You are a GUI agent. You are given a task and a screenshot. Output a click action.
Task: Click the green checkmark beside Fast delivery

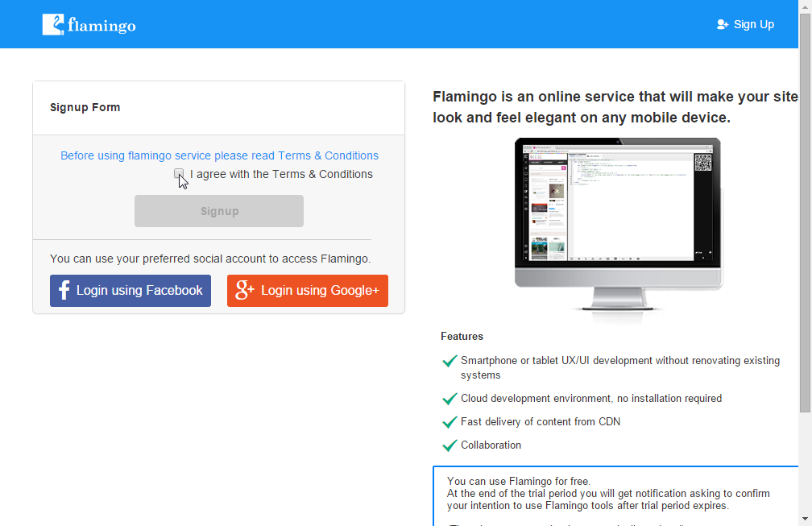click(449, 422)
